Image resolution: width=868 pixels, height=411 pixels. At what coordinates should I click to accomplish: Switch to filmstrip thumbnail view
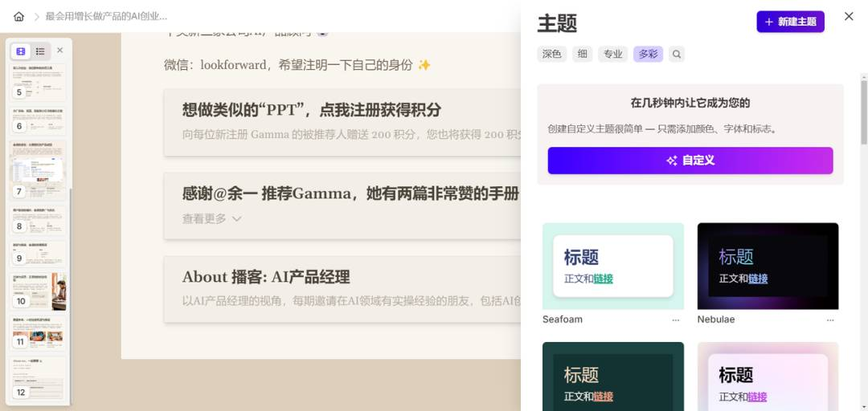20,51
